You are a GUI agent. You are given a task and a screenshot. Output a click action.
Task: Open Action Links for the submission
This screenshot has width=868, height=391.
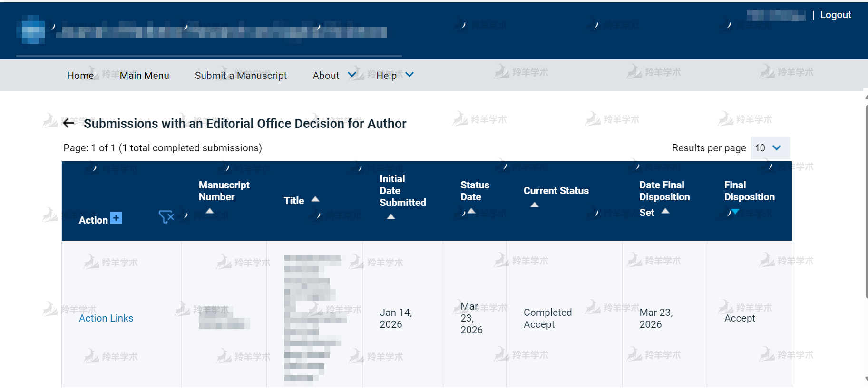click(106, 318)
